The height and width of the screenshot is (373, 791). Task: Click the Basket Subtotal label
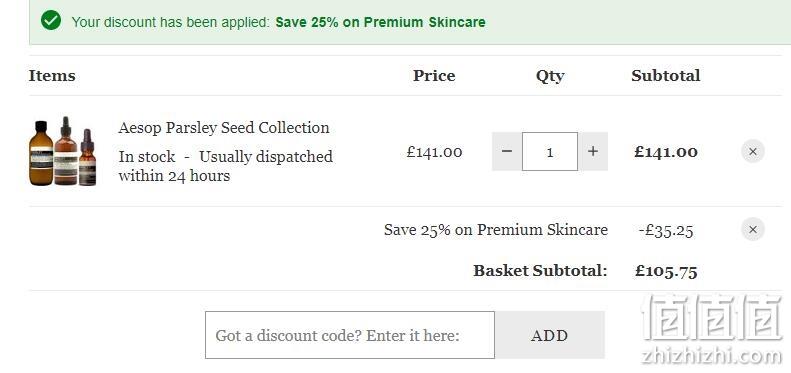(540, 271)
